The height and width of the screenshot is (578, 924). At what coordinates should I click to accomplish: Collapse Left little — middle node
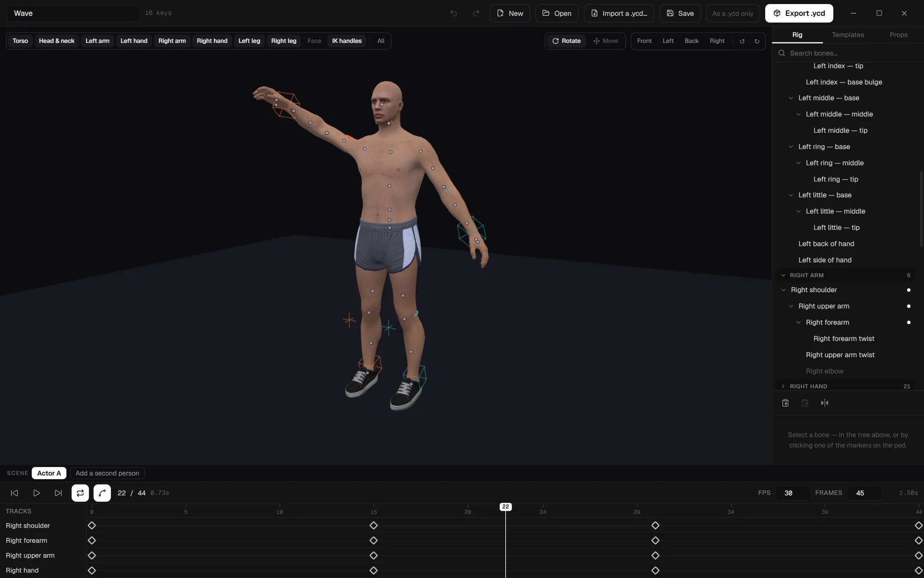(x=799, y=211)
